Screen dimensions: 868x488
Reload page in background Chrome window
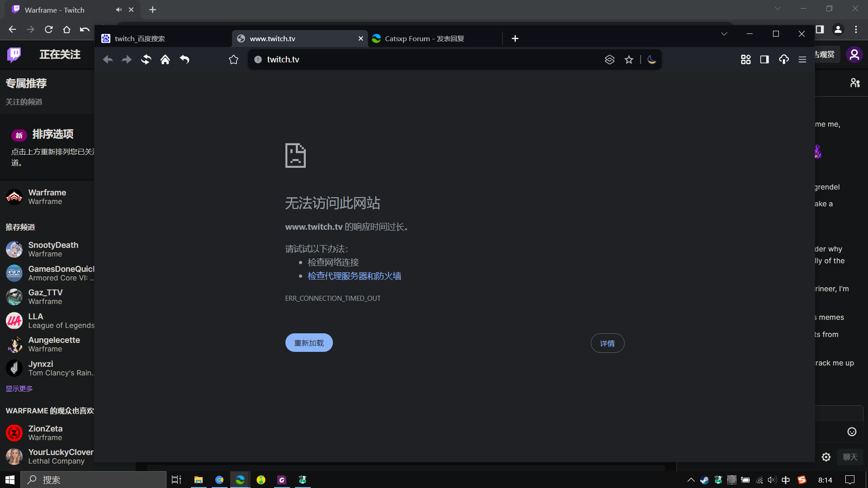coord(48,29)
